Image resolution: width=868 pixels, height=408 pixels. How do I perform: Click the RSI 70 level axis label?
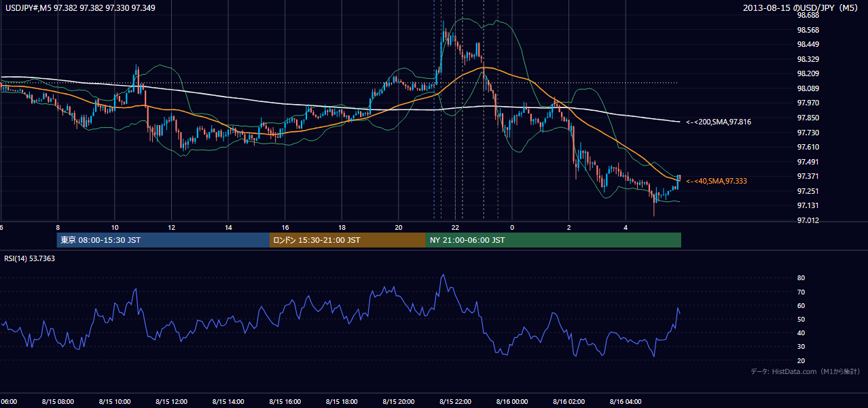801,292
